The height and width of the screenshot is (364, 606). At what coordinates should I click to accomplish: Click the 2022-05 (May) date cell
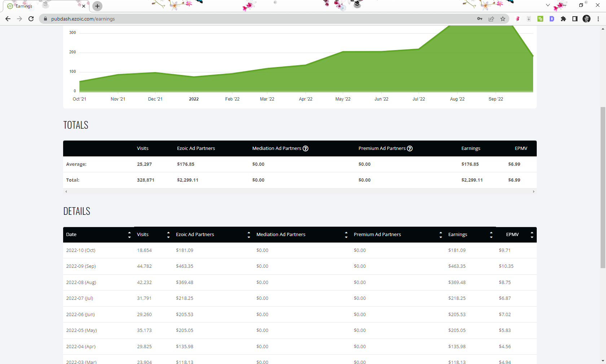(82, 330)
